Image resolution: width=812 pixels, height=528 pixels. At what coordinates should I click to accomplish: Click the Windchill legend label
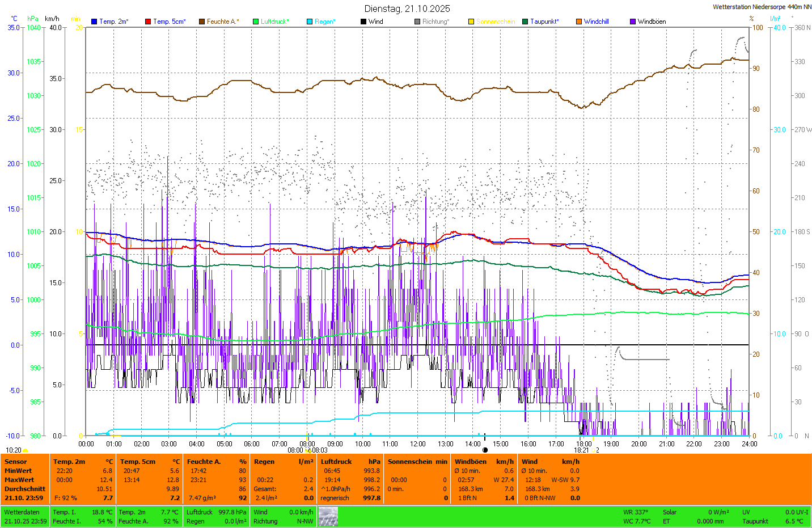click(x=596, y=22)
